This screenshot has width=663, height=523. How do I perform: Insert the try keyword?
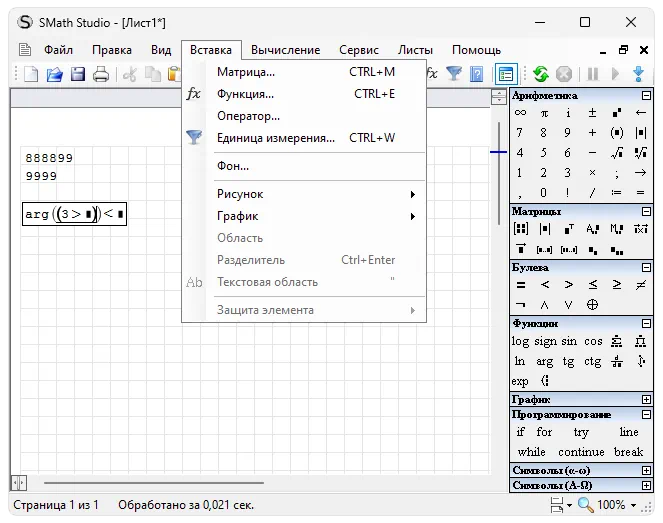coord(581,433)
